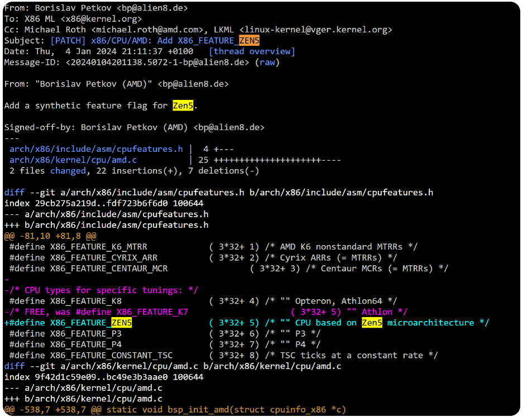Click the X86_FEATURE_P3 define line

[x=165, y=334]
